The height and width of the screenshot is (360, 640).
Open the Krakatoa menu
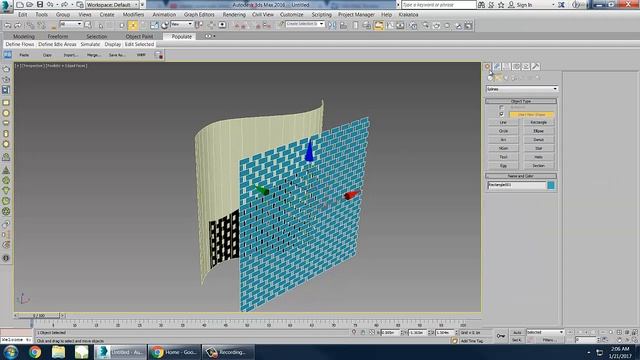408,14
